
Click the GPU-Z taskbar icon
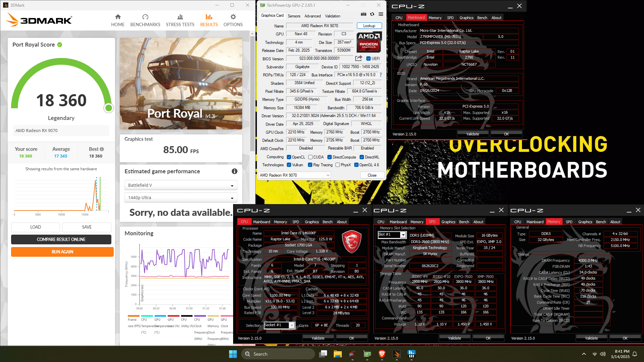click(367, 354)
